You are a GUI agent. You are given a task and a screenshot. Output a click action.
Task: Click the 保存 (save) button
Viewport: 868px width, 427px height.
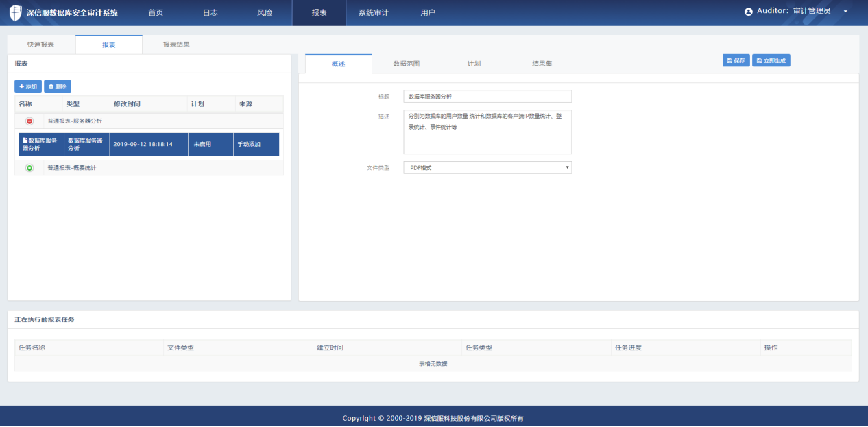pos(736,60)
